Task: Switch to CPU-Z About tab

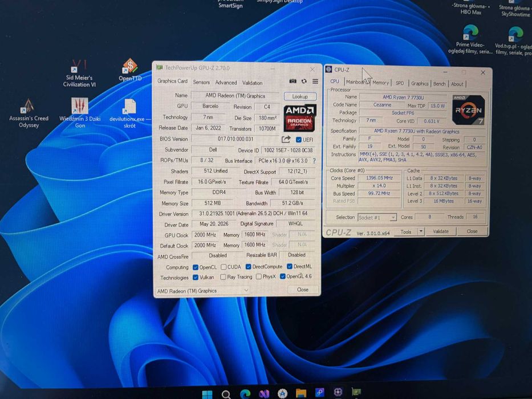Action: point(457,84)
